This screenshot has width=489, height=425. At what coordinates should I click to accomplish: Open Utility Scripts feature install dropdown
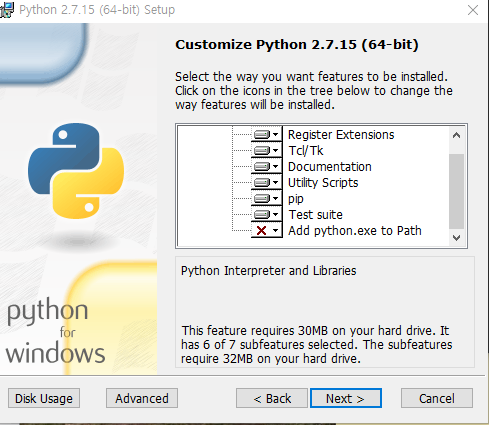(x=266, y=182)
